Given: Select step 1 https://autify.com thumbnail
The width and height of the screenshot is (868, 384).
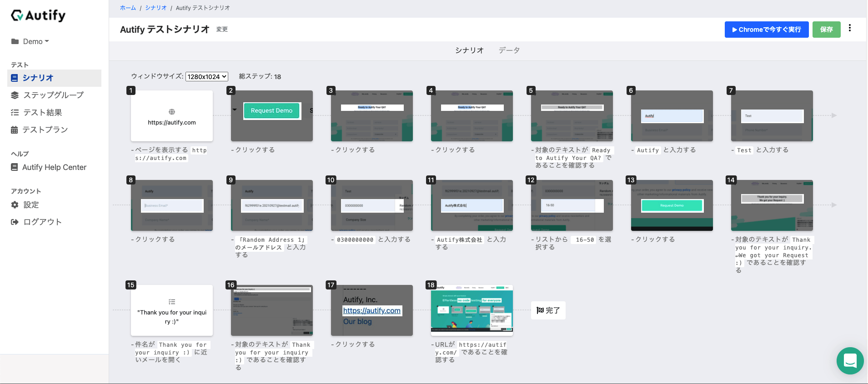Looking at the screenshot, I should 172,116.
